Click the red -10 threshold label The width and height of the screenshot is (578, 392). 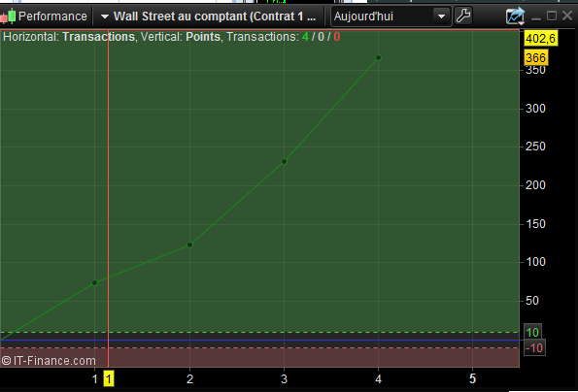(x=534, y=347)
